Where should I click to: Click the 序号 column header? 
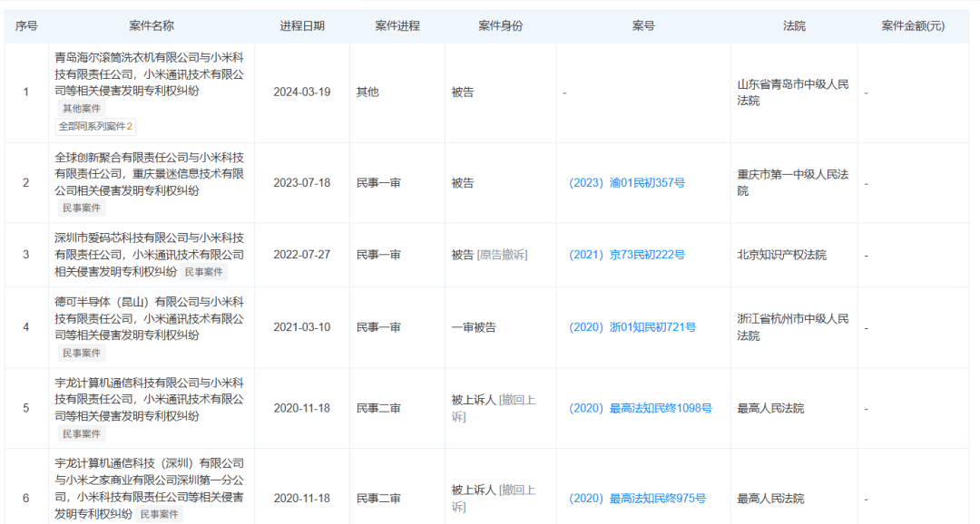point(26,26)
